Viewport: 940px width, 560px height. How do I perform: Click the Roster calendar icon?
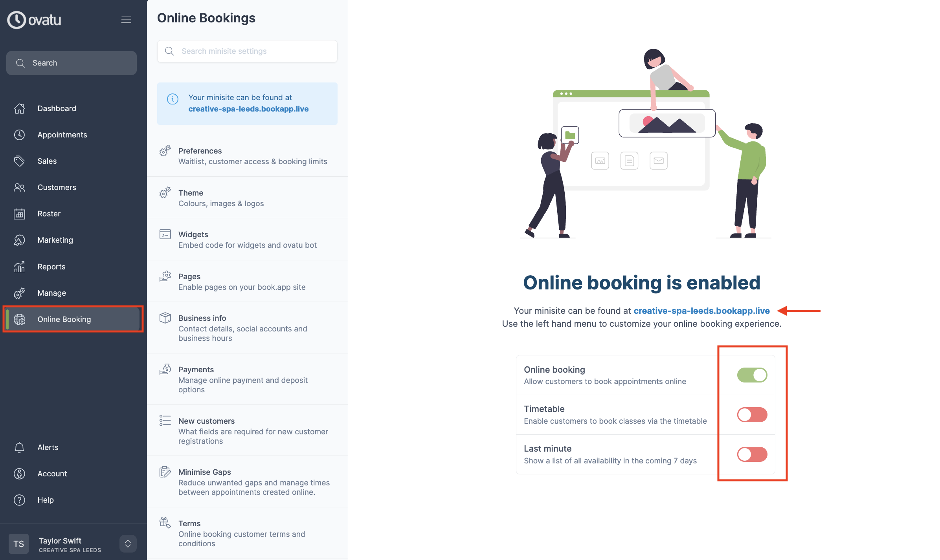pyautogui.click(x=19, y=214)
